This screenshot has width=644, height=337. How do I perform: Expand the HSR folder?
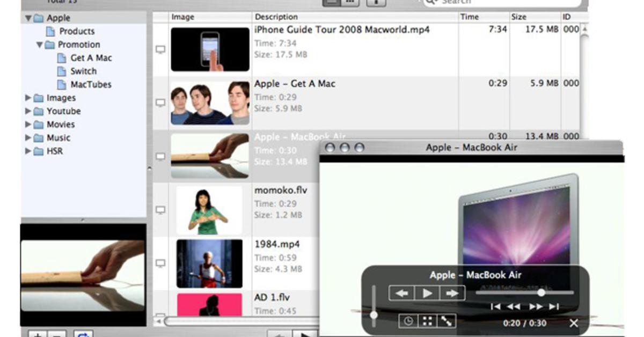click(28, 151)
